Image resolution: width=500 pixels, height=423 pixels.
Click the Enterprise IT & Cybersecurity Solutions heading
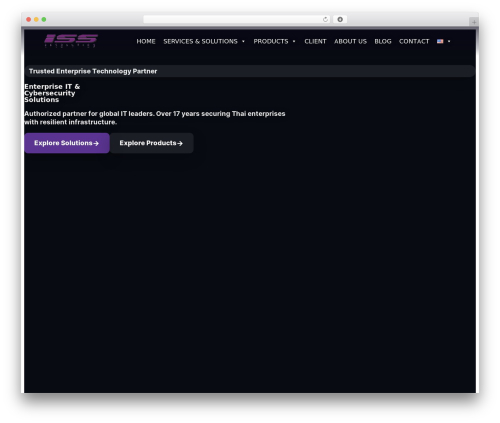pos(52,93)
